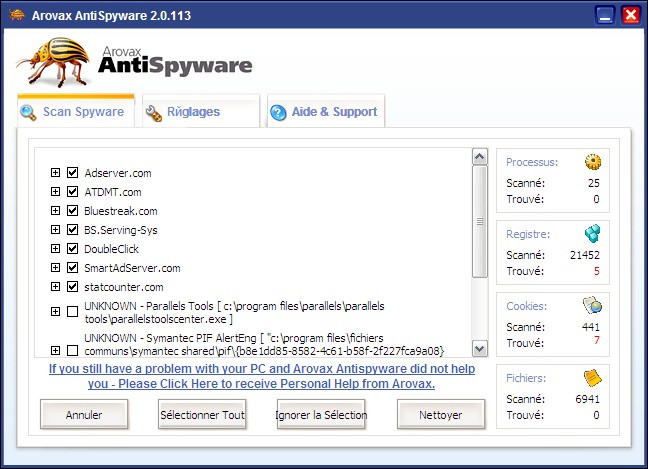Click the Fichiers: panel heading
The width and height of the screenshot is (648, 469).
(526, 378)
